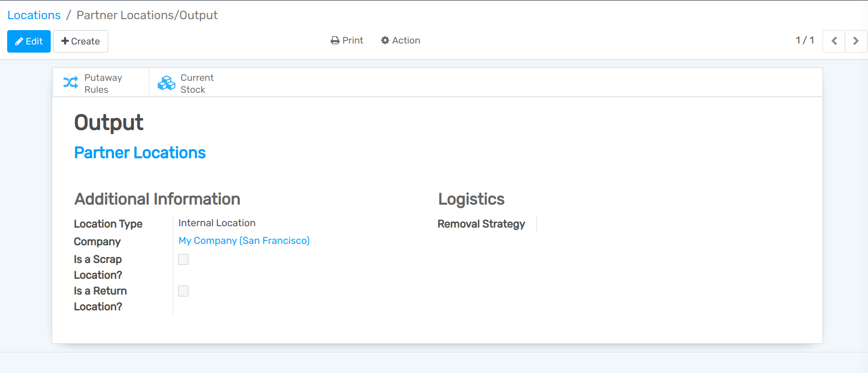Click the Internal Location type value
This screenshot has height=373, width=868.
point(217,223)
